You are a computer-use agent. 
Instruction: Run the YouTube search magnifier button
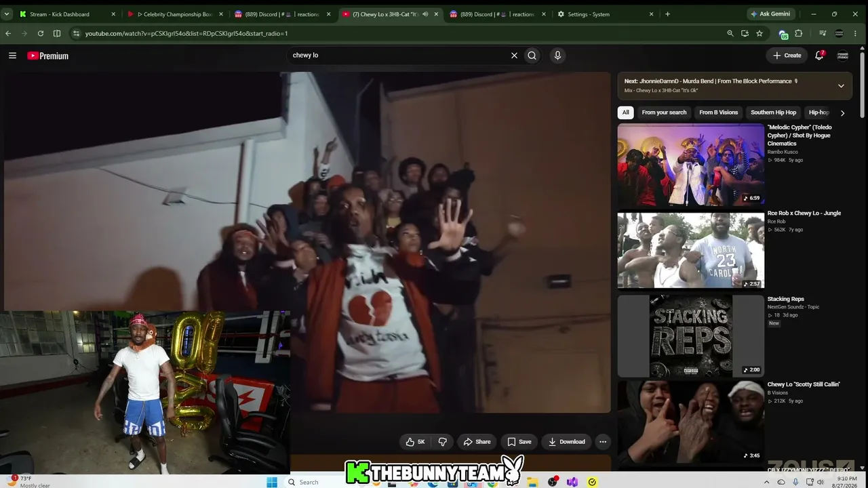coord(532,56)
